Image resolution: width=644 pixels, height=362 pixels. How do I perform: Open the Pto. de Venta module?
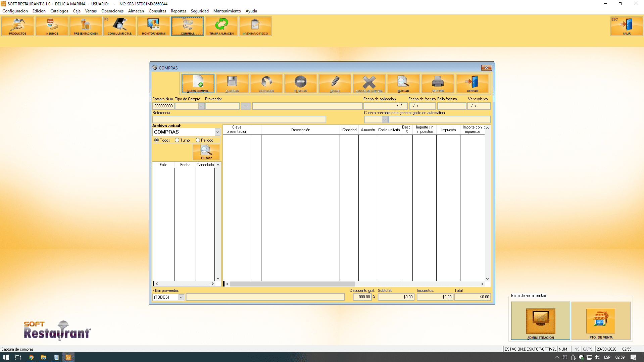pyautogui.click(x=601, y=321)
